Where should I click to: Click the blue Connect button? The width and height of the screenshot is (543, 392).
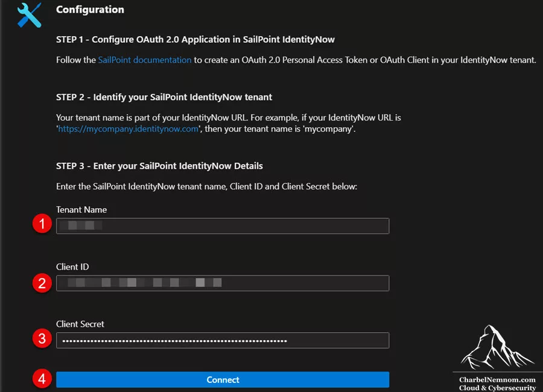click(x=223, y=379)
